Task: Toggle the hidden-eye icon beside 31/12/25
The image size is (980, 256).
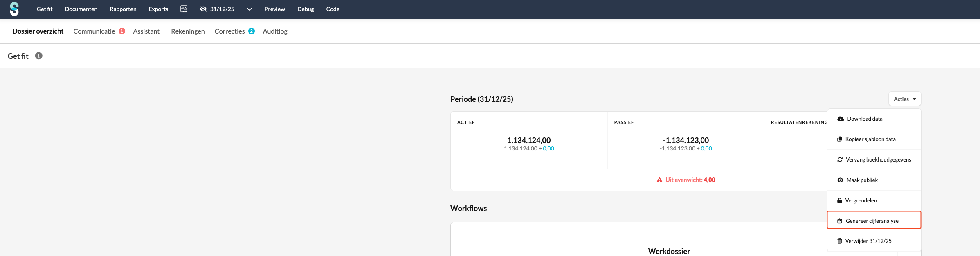Action: coord(203,9)
